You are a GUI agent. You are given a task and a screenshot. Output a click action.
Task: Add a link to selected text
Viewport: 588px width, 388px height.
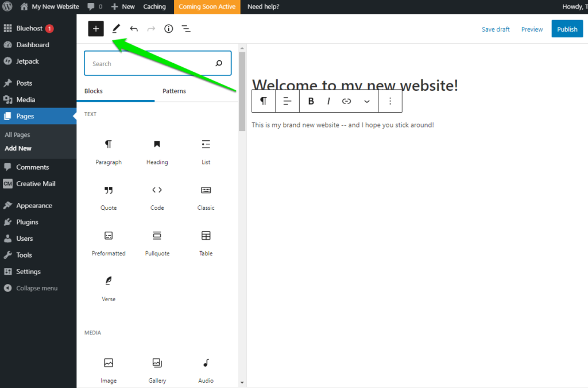click(x=346, y=101)
